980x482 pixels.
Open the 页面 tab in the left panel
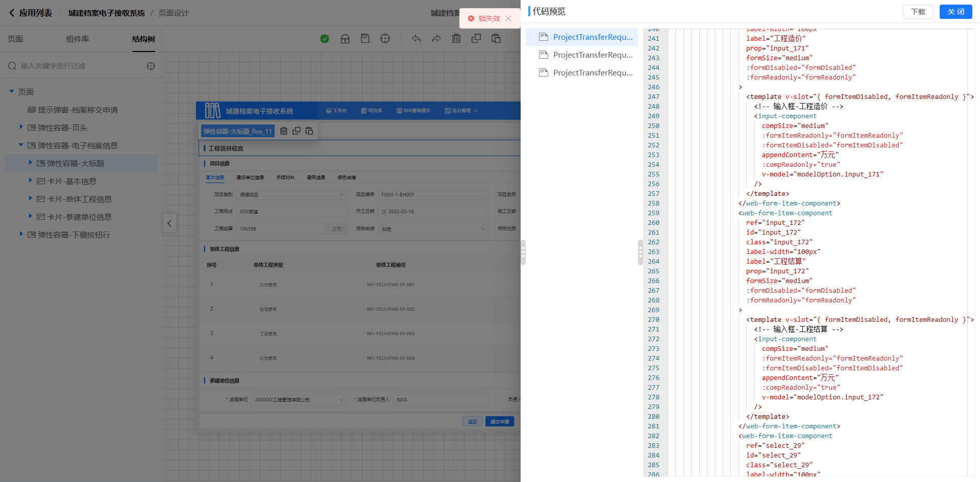[x=15, y=39]
